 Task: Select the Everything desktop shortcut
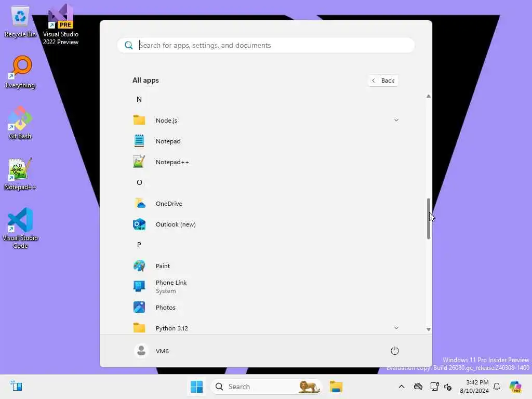point(20,72)
